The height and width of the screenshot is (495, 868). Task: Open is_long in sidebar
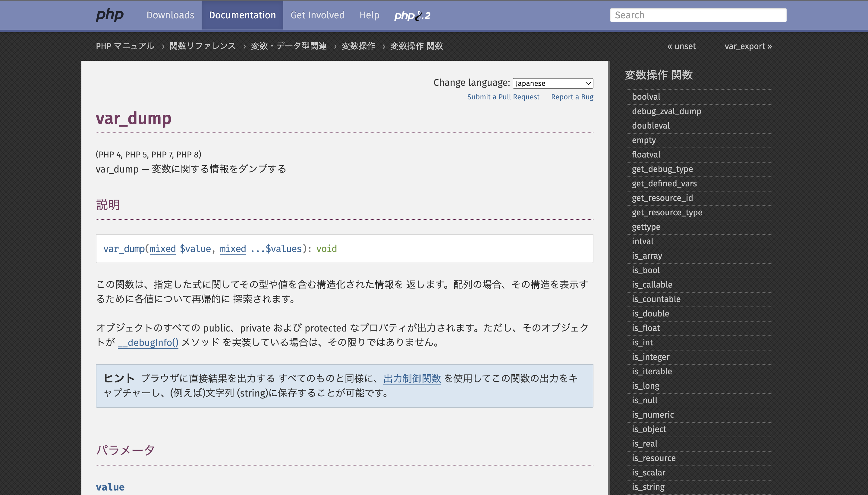(646, 386)
